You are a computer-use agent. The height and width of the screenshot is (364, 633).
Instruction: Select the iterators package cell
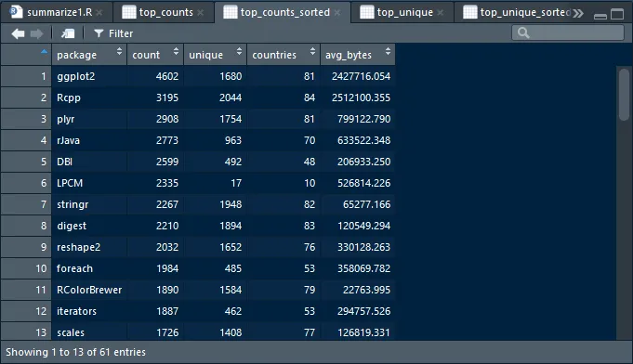[89, 311]
